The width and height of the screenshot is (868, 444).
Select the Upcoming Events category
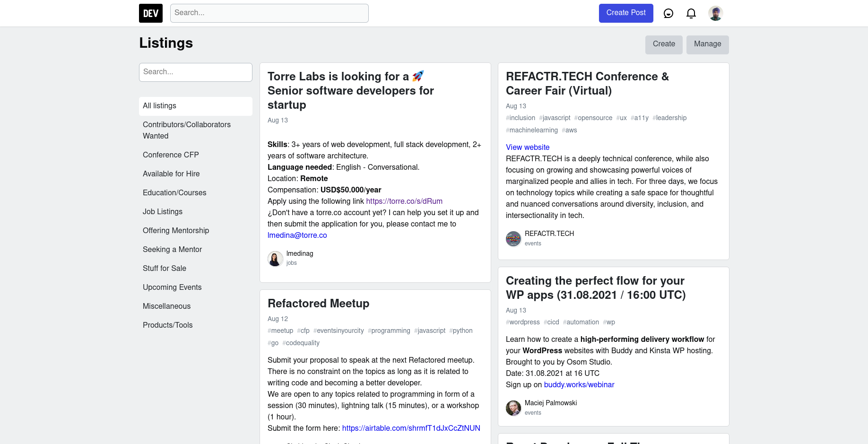click(172, 287)
